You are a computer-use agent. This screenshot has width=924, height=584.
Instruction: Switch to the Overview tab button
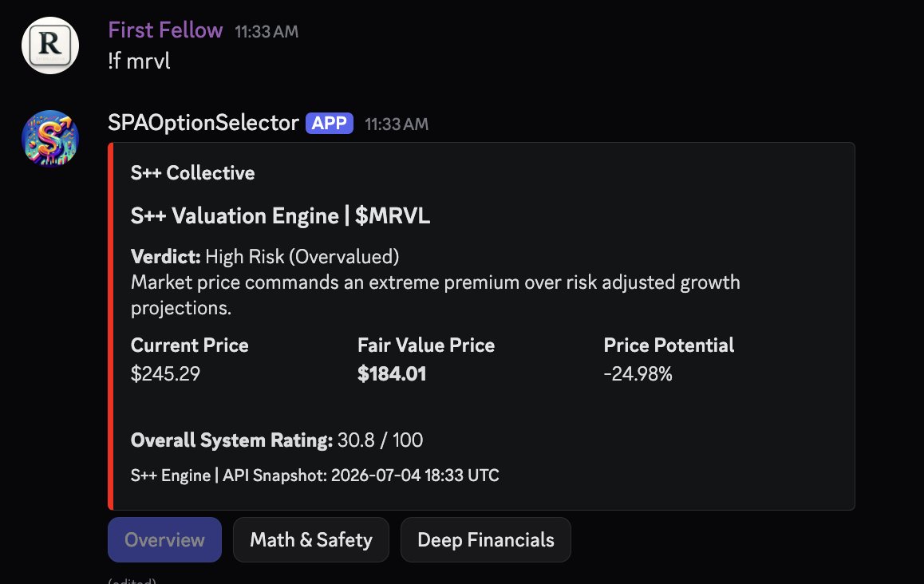(164, 540)
